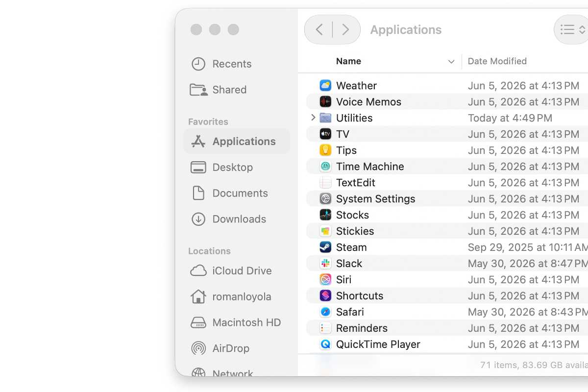The height and width of the screenshot is (392, 588).
Task: Click the iCloud Drive cloud icon
Action: (198, 271)
